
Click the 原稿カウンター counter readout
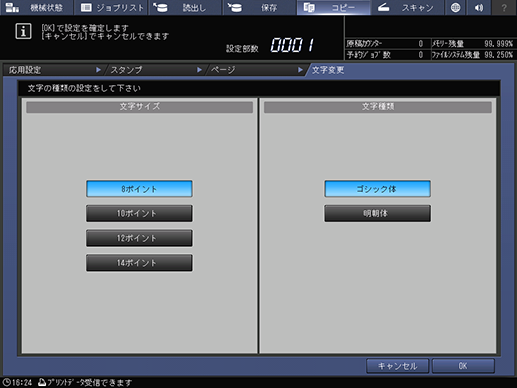[385, 44]
